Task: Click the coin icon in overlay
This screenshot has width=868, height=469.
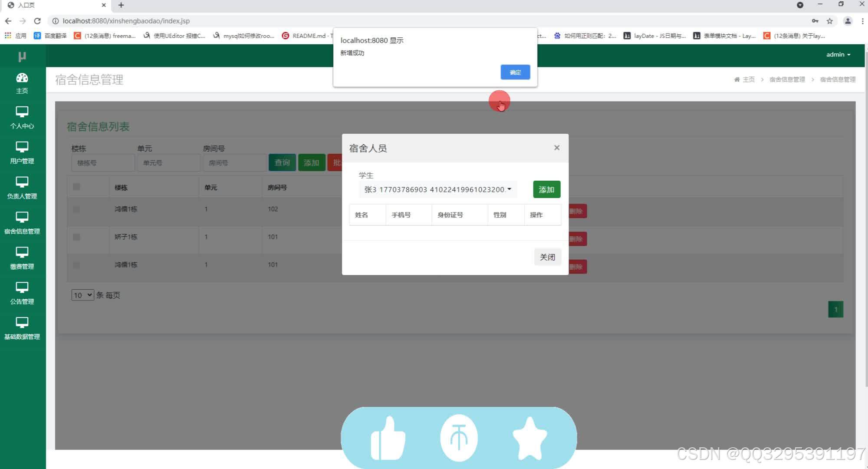Action: pyautogui.click(x=459, y=438)
